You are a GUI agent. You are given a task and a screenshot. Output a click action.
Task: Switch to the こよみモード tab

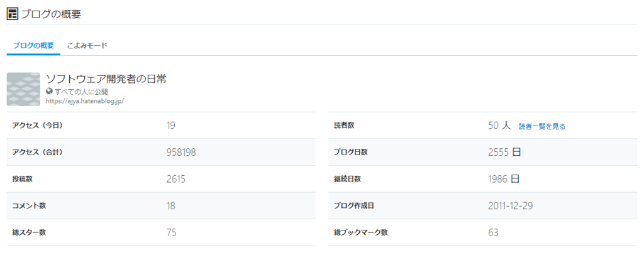[x=87, y=45]
